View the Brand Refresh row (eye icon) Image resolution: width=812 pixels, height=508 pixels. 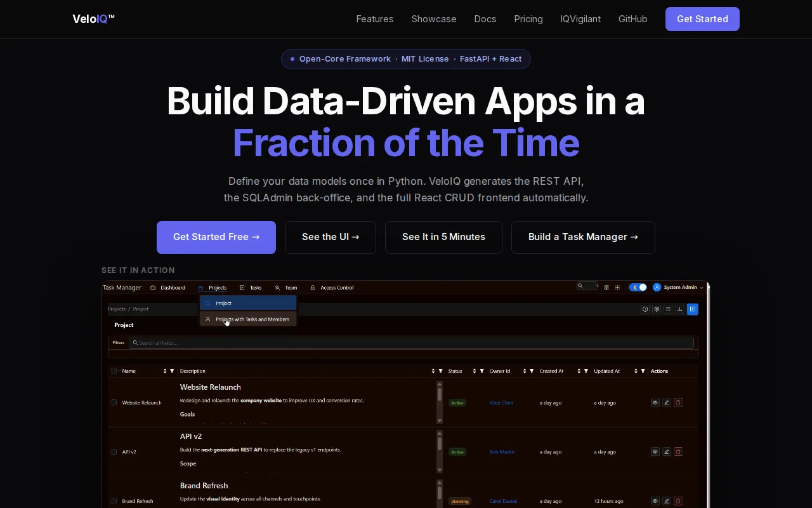[x=655, y=501]
